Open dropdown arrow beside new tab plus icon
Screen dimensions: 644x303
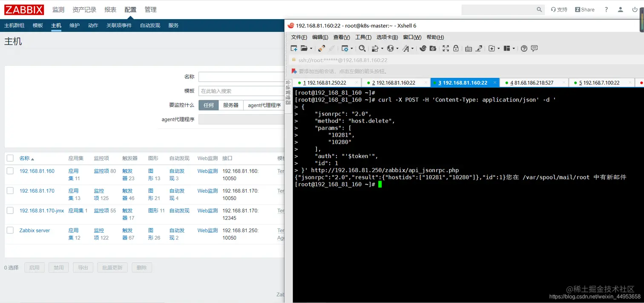(x=498, y=49)
